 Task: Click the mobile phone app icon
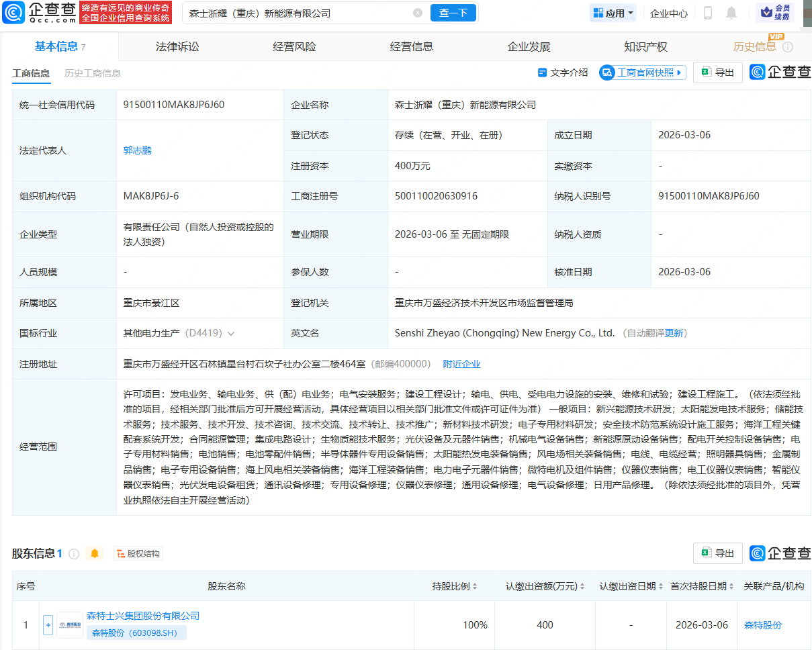(x=707, y=13)
